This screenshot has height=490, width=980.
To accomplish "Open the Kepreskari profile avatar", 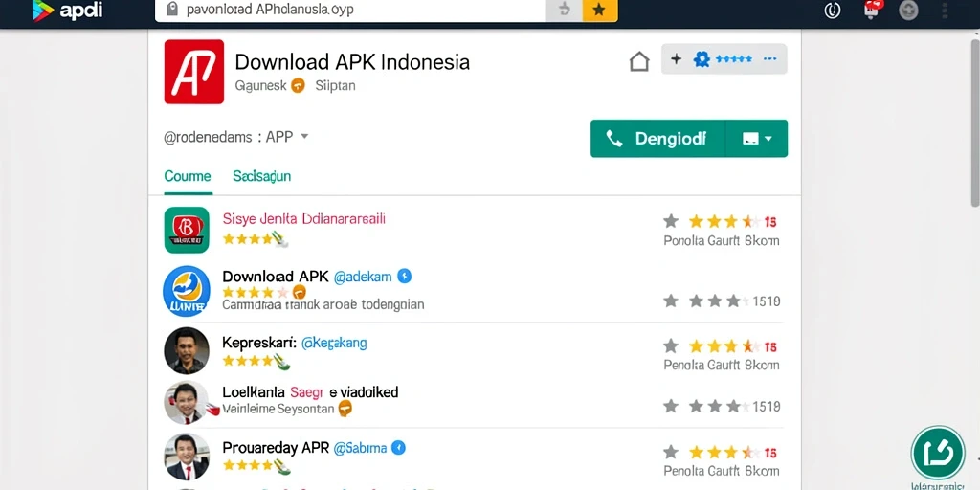I will 187,350.
